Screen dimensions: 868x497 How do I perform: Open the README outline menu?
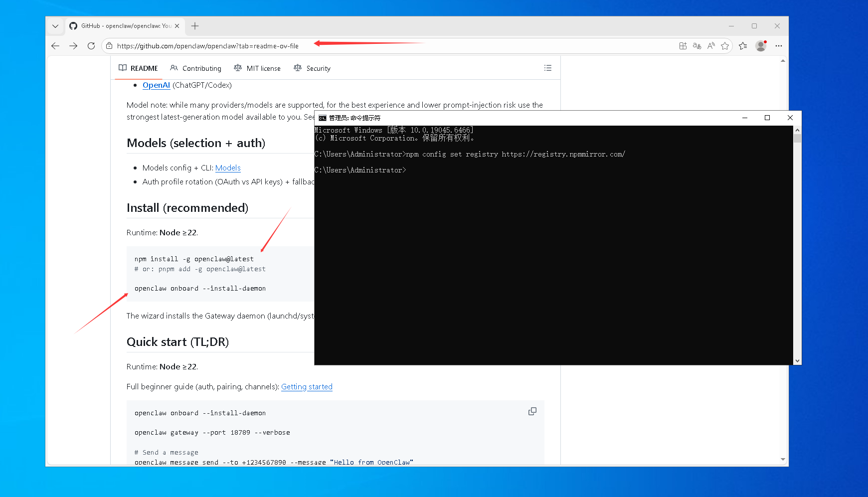coord(548,68)
